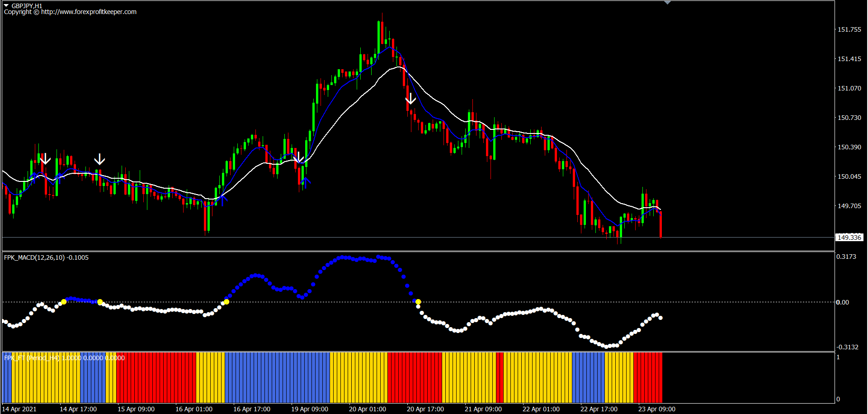Click the final red block in FPK_FT histogram

tap(648, 378)
